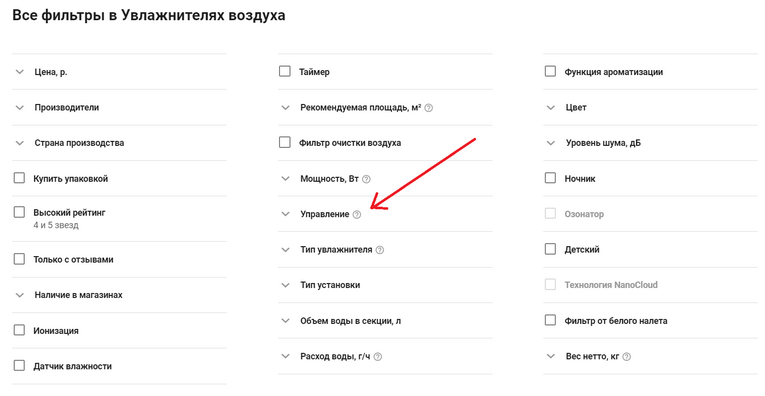The height and width of the screenshot is (396, 765).
Task: Check the Ионизация checkbox
Action: click(x=19, y=330)
